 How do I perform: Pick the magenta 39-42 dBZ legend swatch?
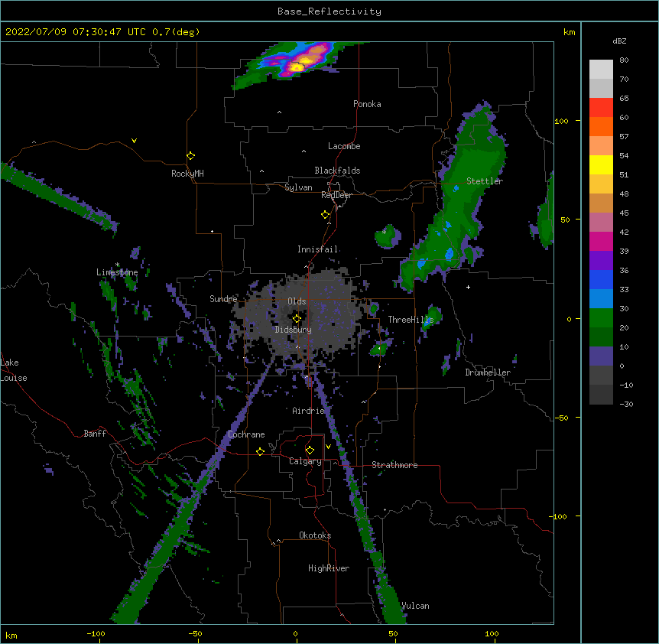[601, 241]
